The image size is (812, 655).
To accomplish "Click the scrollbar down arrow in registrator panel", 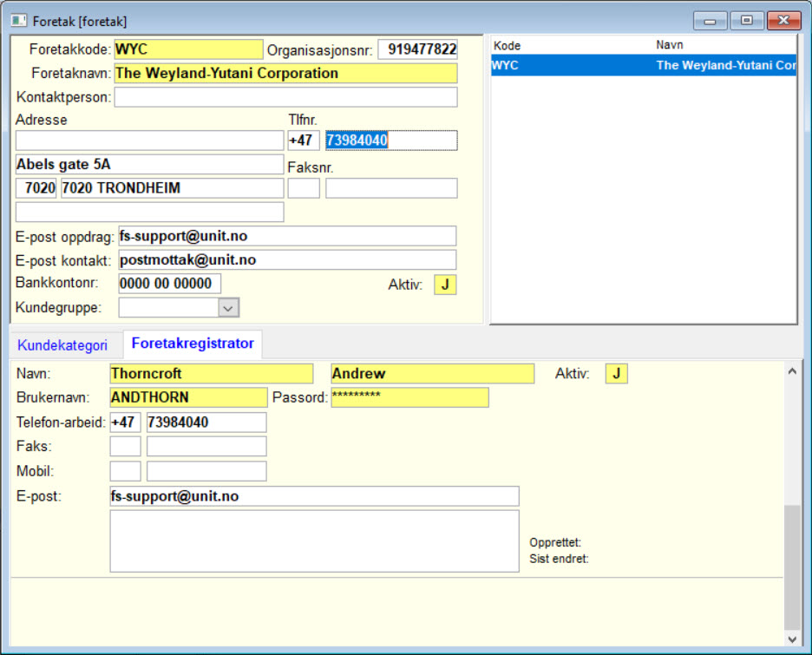I will [x=792, y=639].
